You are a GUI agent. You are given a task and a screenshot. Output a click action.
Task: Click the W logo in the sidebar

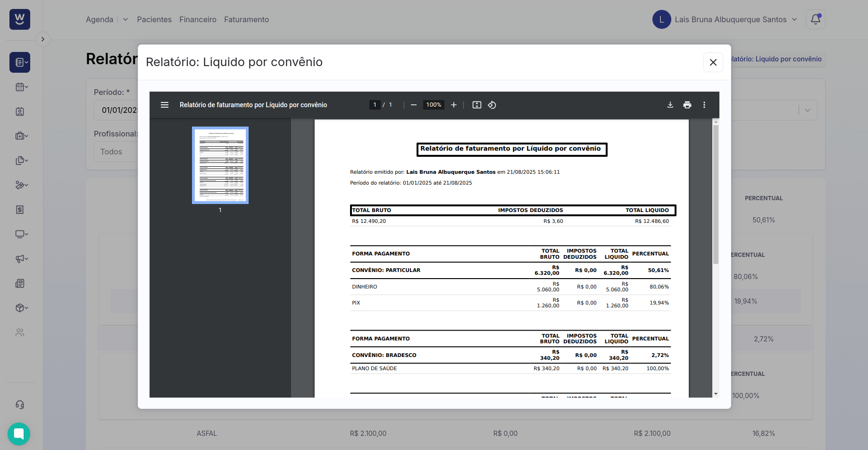point(20,19)
